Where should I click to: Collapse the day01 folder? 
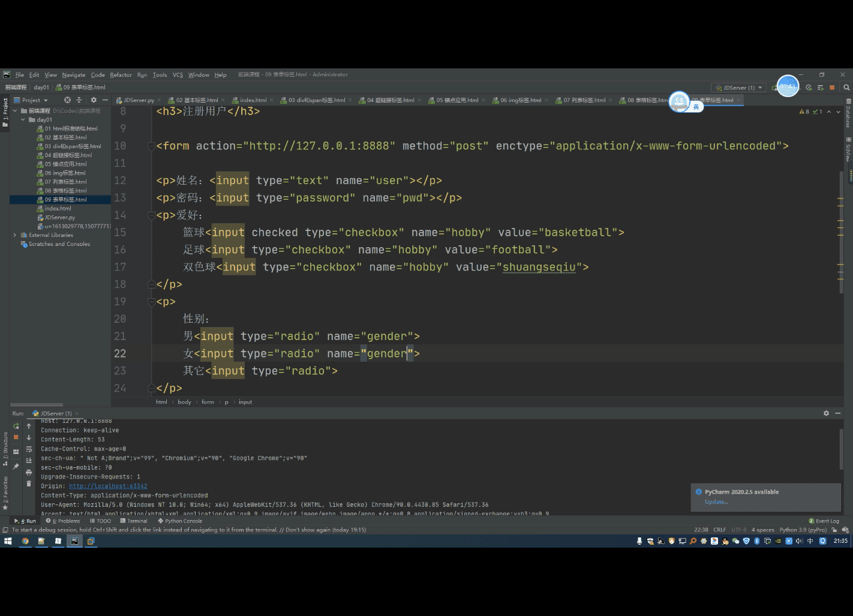23,120
